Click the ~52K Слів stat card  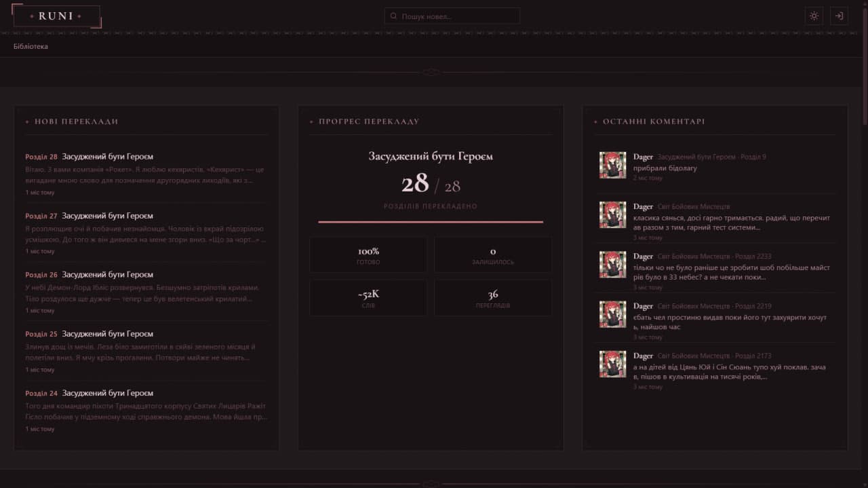(x=368, y=298)
